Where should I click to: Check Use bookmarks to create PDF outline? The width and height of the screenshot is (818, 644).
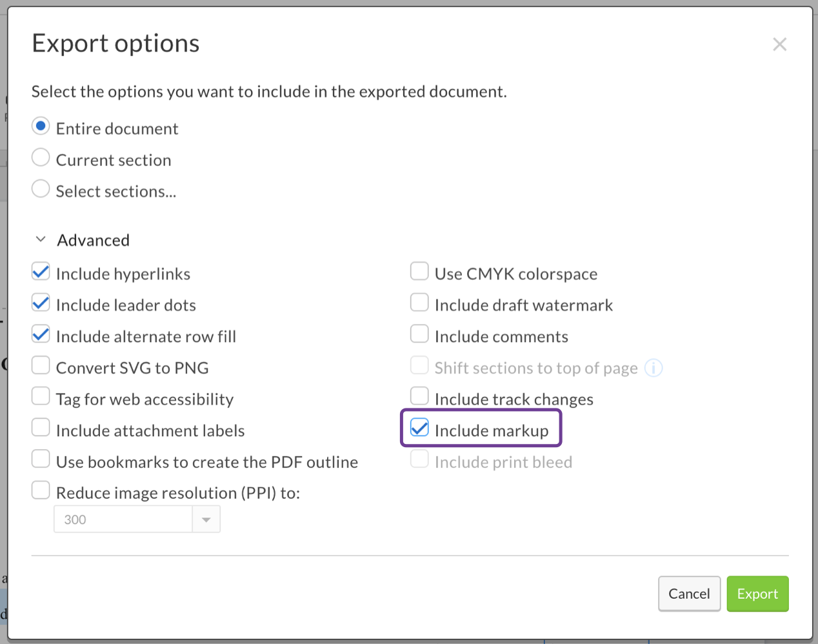click(x=41, y=459)
